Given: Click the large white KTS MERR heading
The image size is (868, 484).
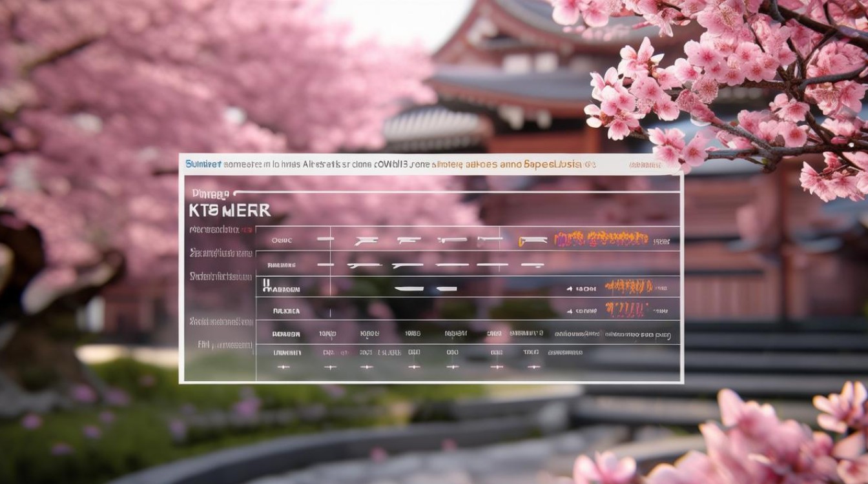Looking at the screenshot, I should pyautogui.click(x=230, y=211).
